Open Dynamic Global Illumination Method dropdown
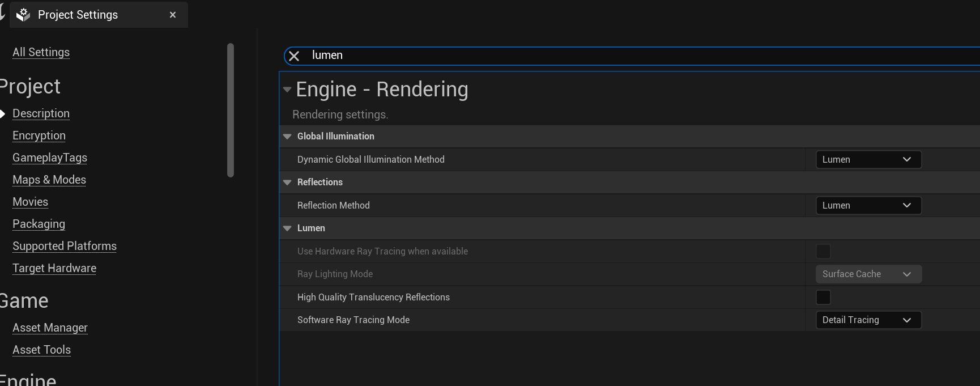Image resolution: width=980 pixels, height=386 pixels. (x=868, y=160)
